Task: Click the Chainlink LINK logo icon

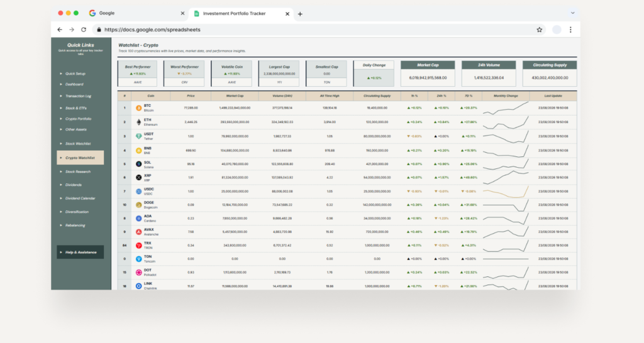Action: tap(139, 286)
